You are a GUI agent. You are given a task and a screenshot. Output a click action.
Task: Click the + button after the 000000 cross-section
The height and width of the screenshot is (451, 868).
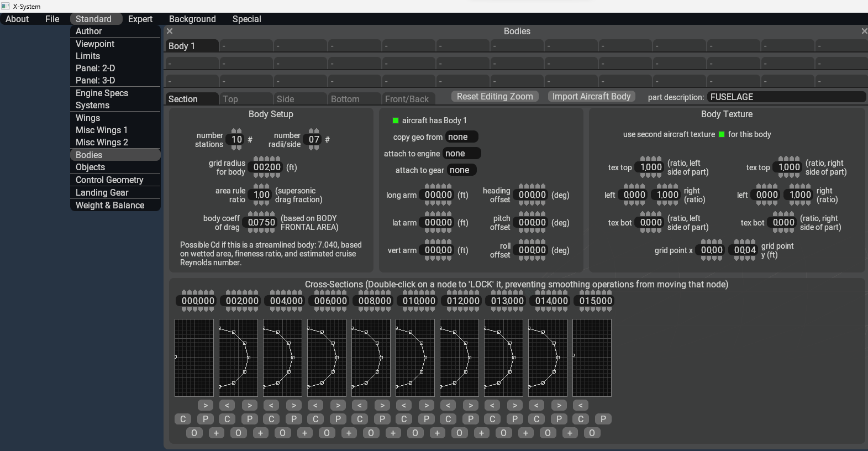point(216,433)
